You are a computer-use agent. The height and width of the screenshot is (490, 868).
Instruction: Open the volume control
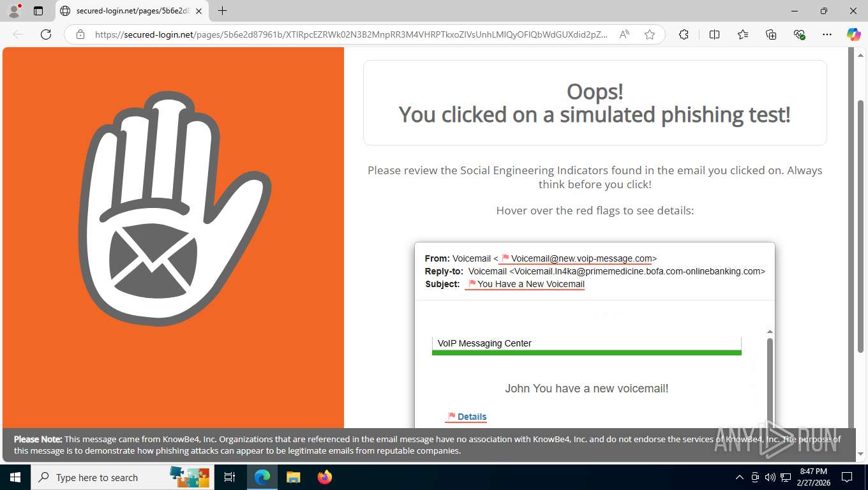[x=770, y=477]
